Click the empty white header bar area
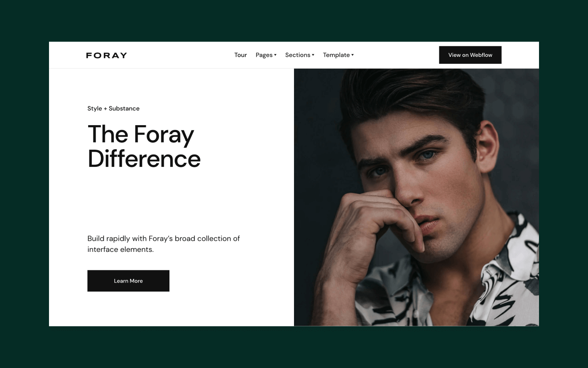The height and width of the screenshot is (368, 588). pos(180,55)
